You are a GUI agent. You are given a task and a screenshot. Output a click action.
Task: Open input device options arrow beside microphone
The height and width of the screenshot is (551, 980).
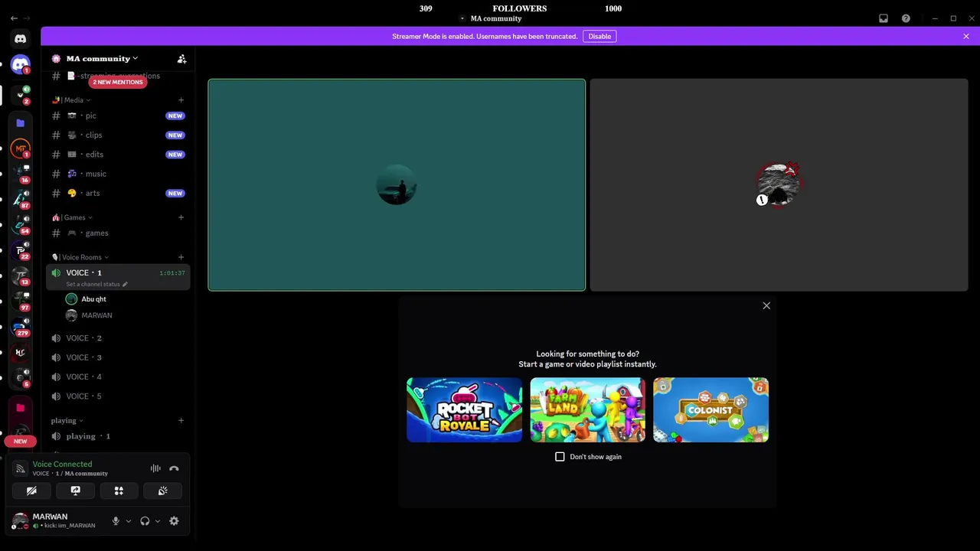128,521
